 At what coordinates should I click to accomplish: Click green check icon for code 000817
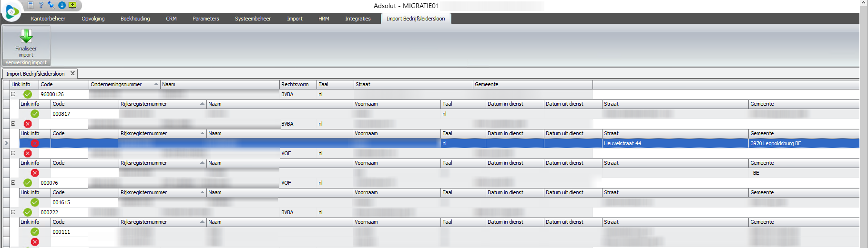pos(35,114)
